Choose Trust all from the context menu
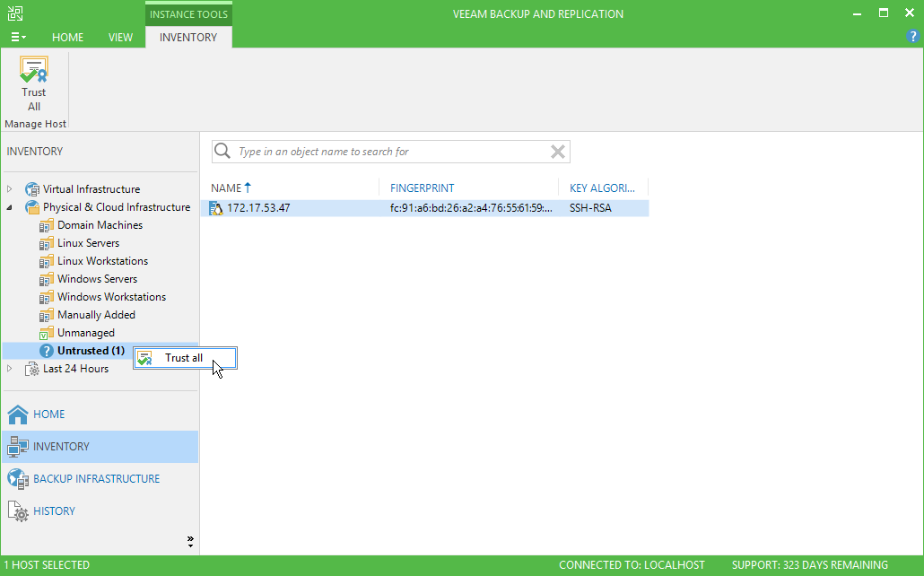924x576 pixels. coord(185,358)
